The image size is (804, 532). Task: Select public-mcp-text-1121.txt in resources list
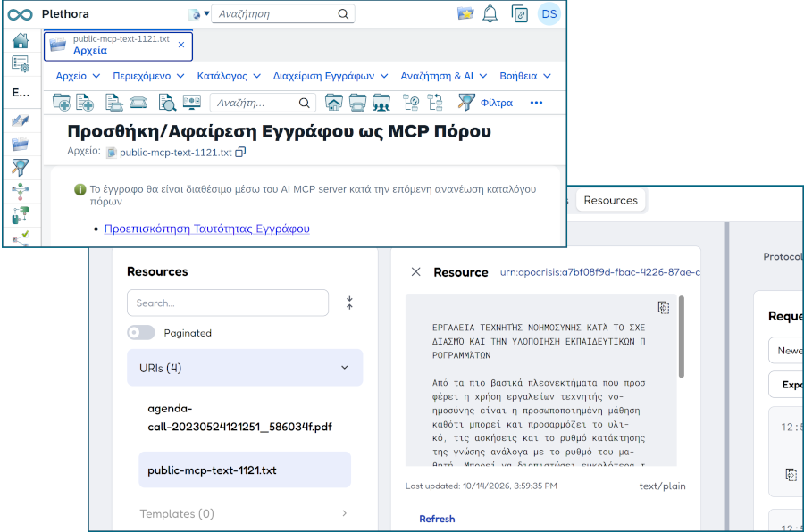pyautogui.click(x=245, y=470)
